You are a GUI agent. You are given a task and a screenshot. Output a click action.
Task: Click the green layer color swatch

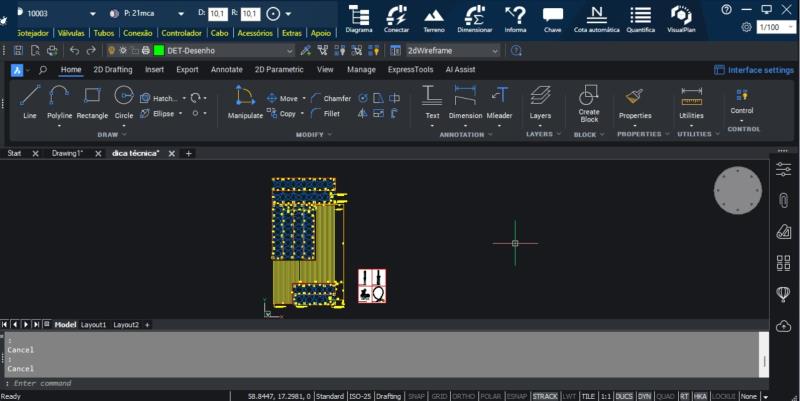(x=158, y=50)
